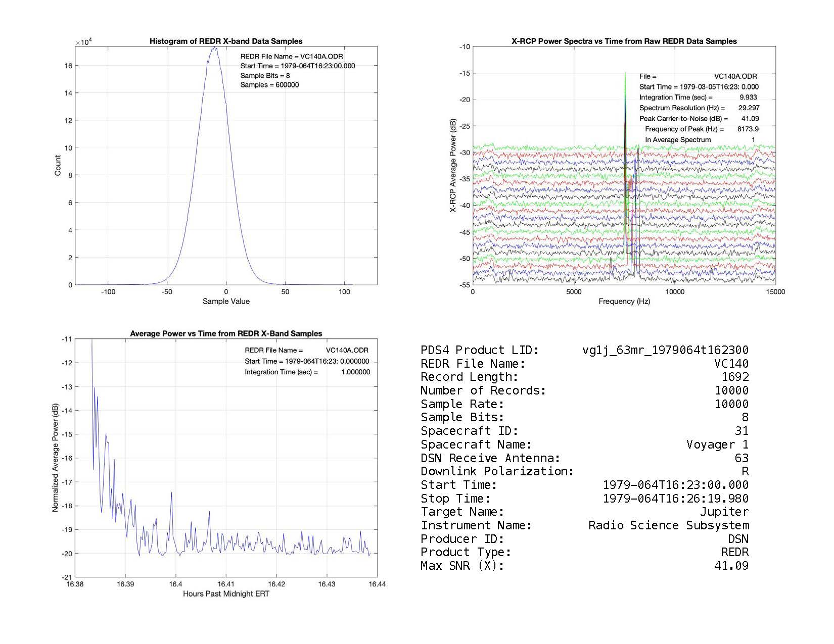Click the 'Count' y-axis label on the histogram

[58, 166]
